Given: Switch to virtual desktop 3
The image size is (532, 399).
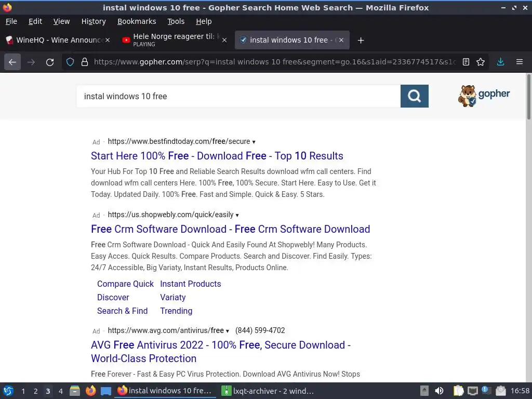Looking at the screenshot, I should [48, 391].
